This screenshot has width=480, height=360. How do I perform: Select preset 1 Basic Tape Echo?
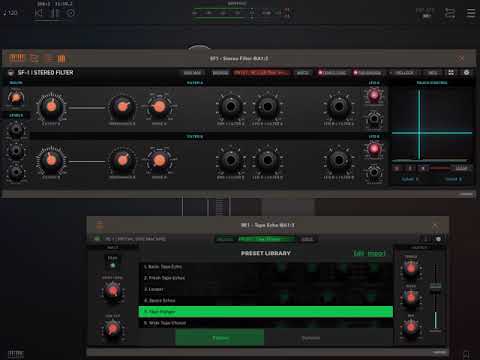266,267
